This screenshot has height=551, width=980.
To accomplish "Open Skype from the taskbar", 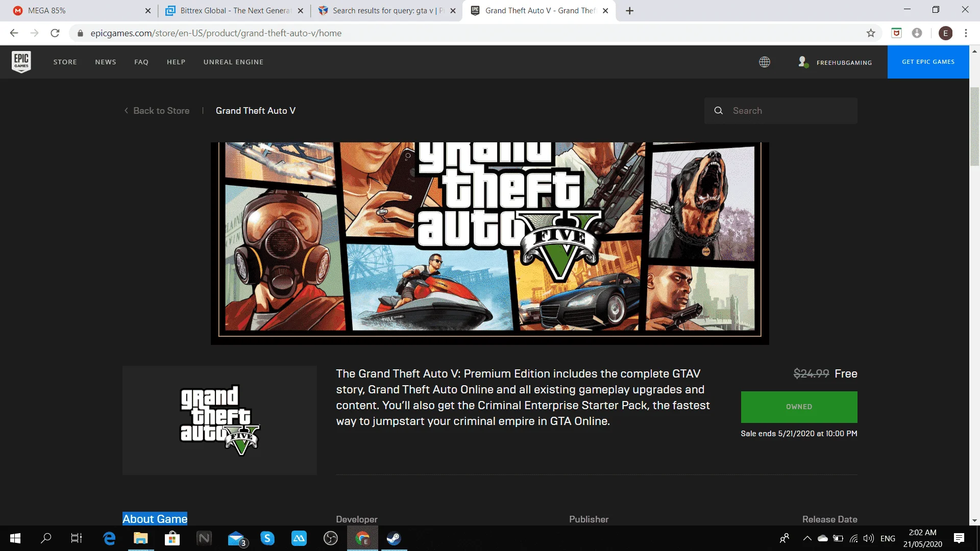I will pyautogui.click(x=267, y=538).
